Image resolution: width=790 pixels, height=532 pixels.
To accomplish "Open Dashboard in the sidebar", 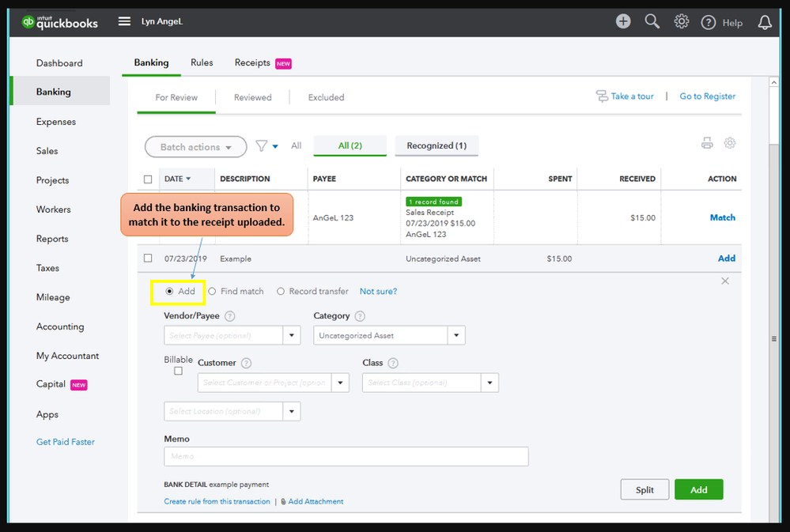I will (59, 63).
